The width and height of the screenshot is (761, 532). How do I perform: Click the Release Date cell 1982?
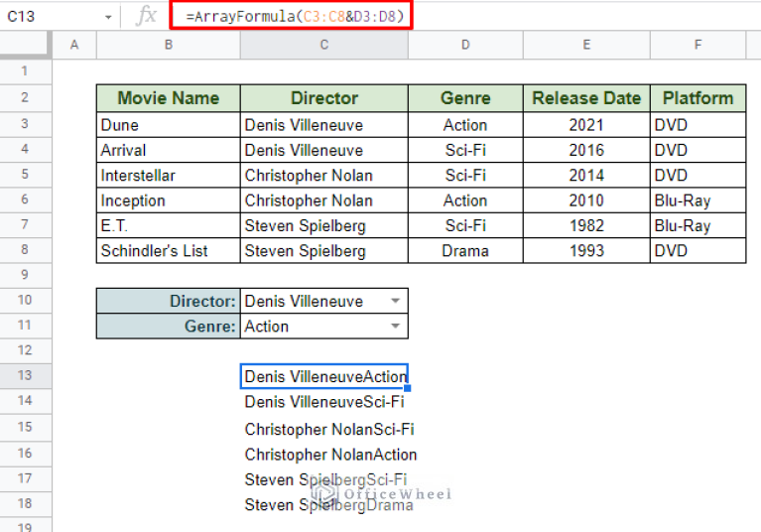(x=586, y=225)
